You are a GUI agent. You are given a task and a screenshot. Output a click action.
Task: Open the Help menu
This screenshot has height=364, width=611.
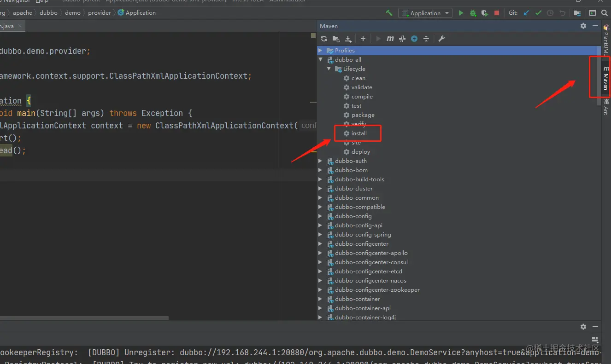pyautogui.click(x=42, y=1)
